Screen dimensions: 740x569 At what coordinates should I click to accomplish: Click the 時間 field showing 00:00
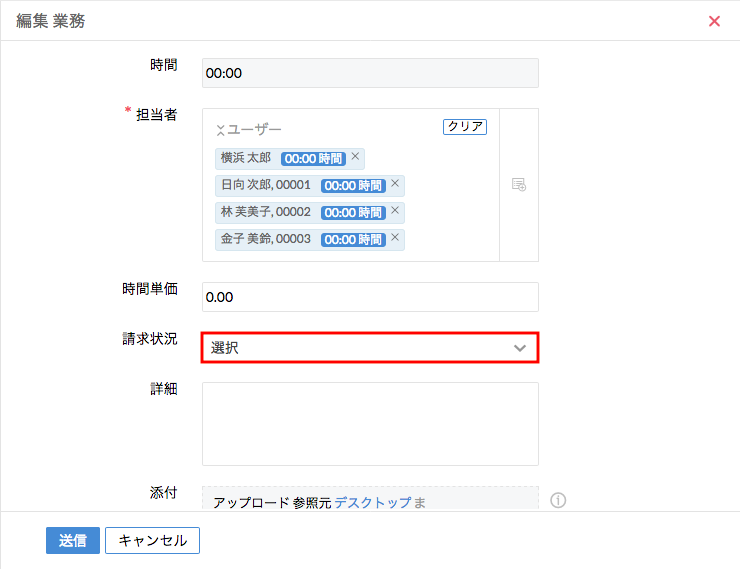click(x=370, y=73)
